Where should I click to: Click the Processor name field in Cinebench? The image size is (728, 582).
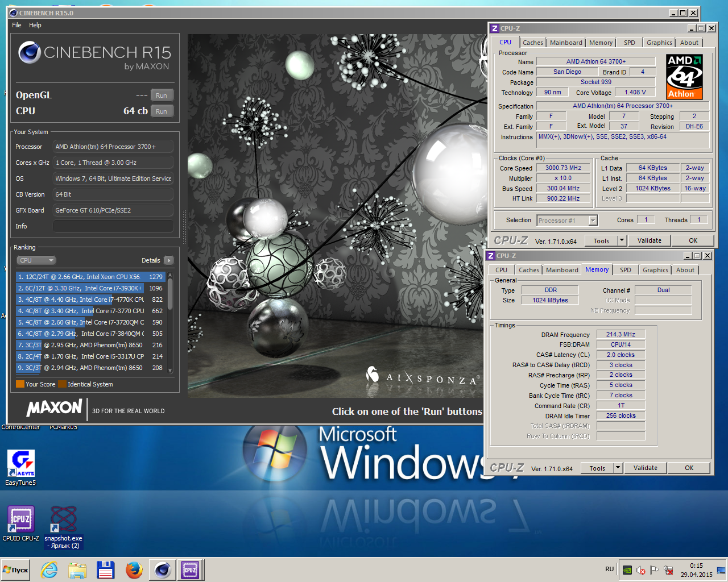[x=113, y=147]
